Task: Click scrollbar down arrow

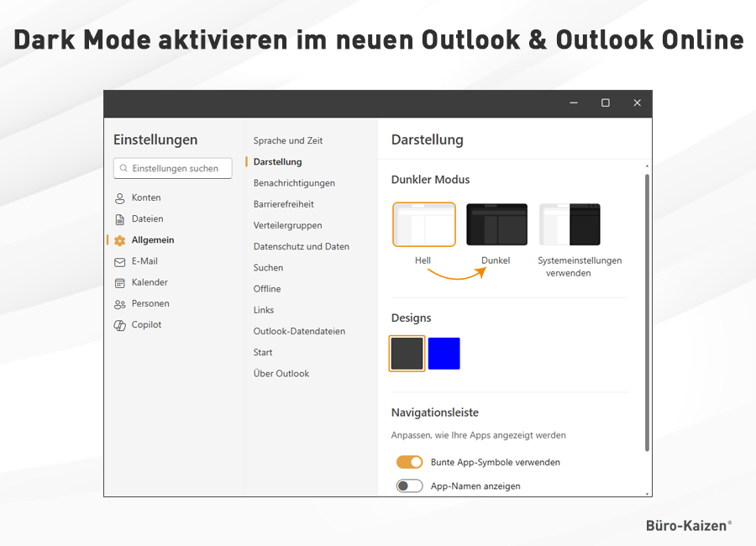Action: [647, 494]
